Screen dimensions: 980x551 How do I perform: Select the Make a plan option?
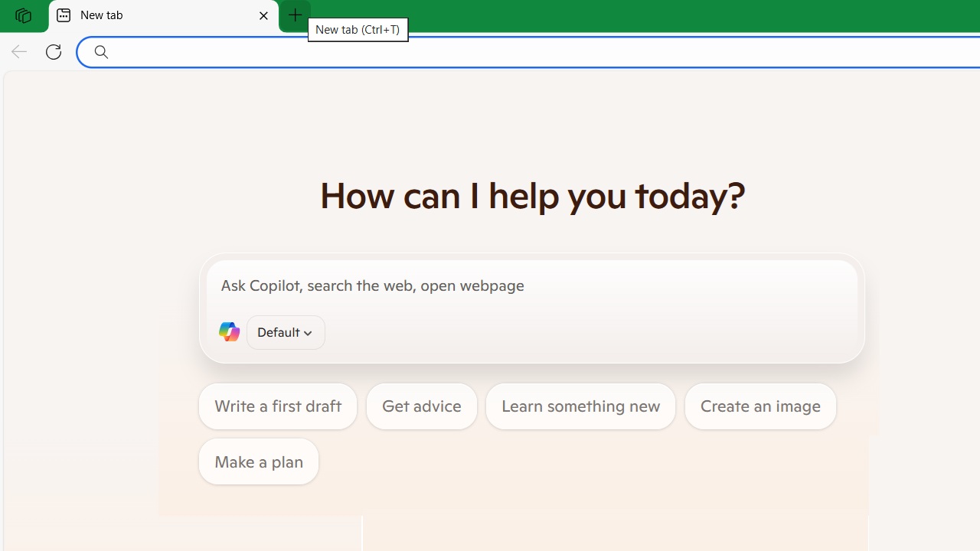pos(258,461)
